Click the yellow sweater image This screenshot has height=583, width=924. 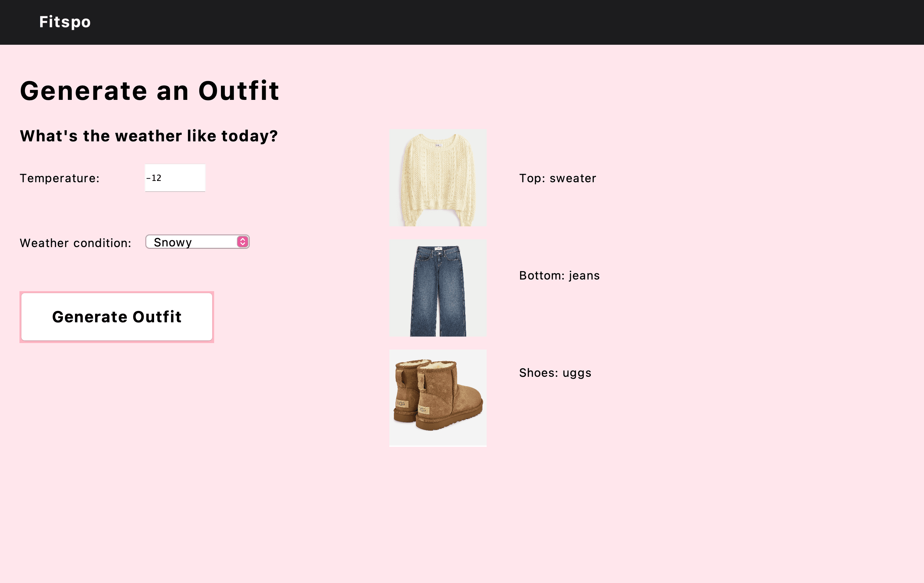click(x=437, y=178)
